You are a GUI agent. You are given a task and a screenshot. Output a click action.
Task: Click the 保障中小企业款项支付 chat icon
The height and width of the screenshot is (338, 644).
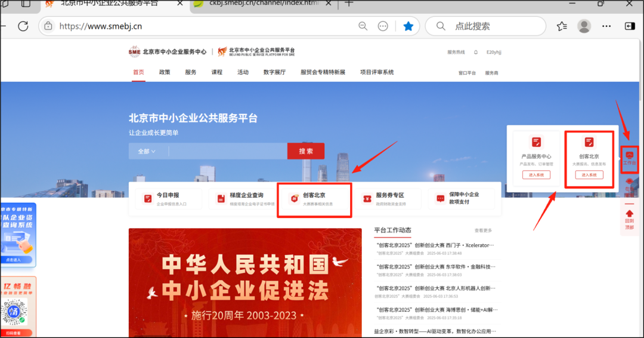pyautogui.click(x=440, y=199)
